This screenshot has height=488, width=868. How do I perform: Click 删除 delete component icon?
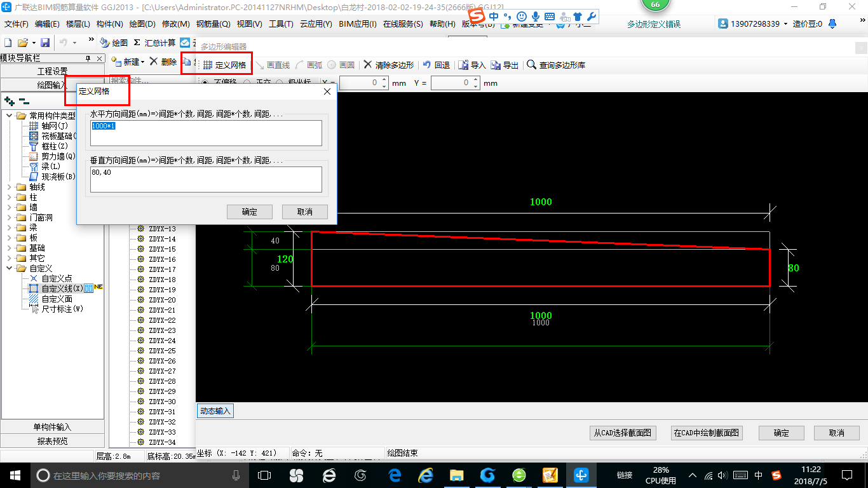(163, 62)
